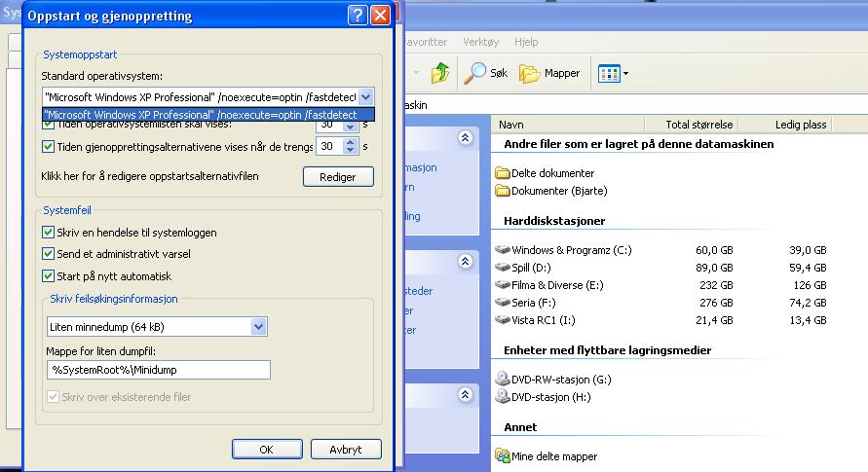
Task: Open the Views dropdown arrow in Explorer toolbar
Action: (x=625, y=74)
